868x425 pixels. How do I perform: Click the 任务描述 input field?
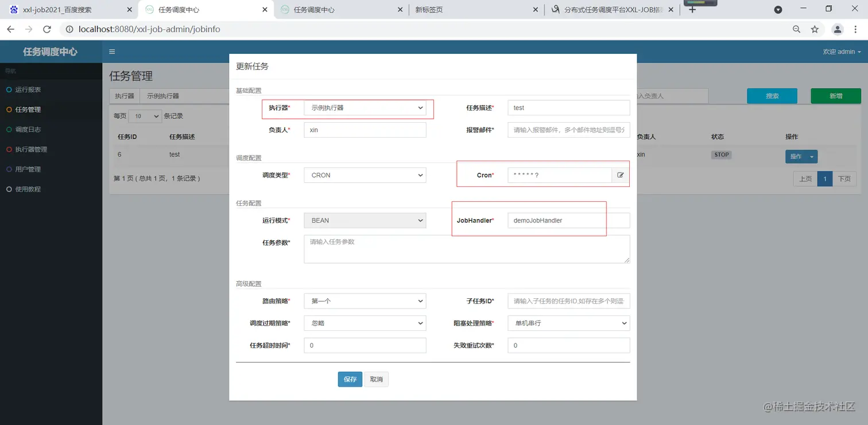[569, 108]
